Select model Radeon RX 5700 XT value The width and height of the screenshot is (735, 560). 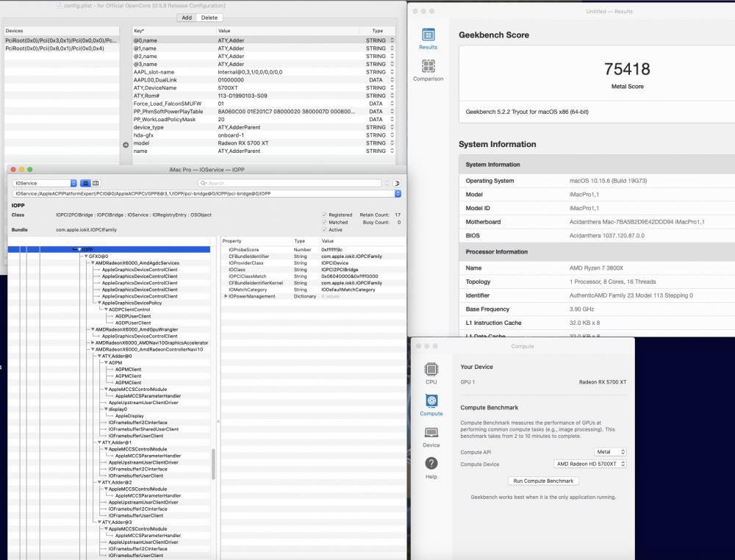click(243, 143)
